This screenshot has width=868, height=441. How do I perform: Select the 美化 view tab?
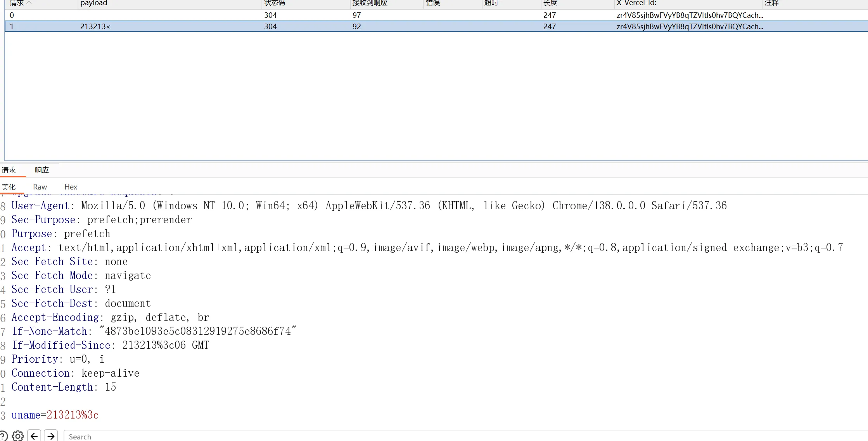9,187
